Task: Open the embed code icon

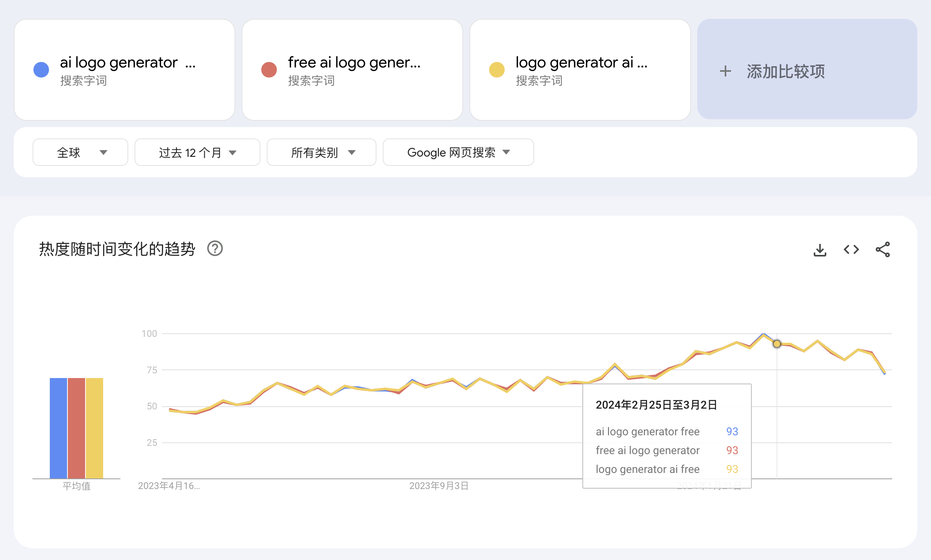Action: 851,250
